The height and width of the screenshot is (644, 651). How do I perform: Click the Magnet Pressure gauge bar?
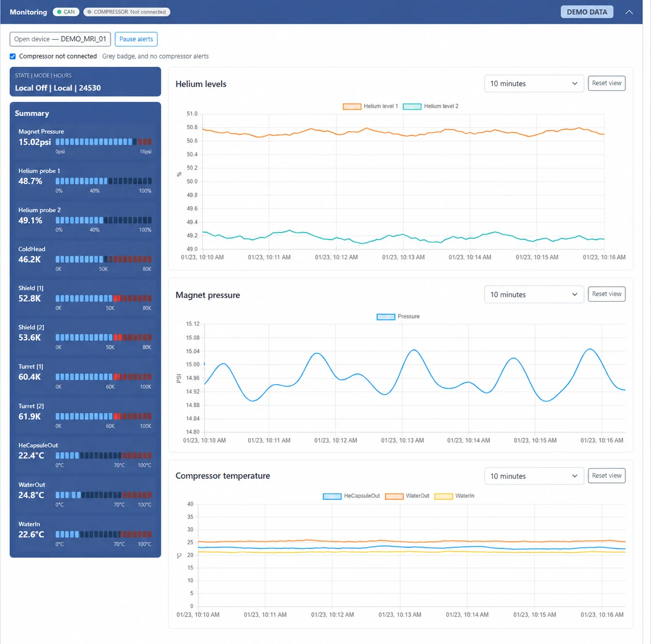click(104, 142)
